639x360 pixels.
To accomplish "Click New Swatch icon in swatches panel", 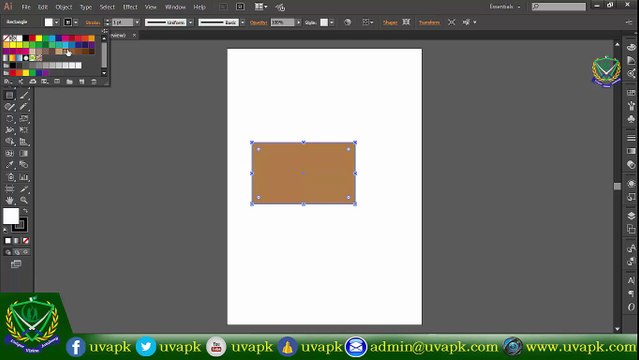I will (82, 82).
